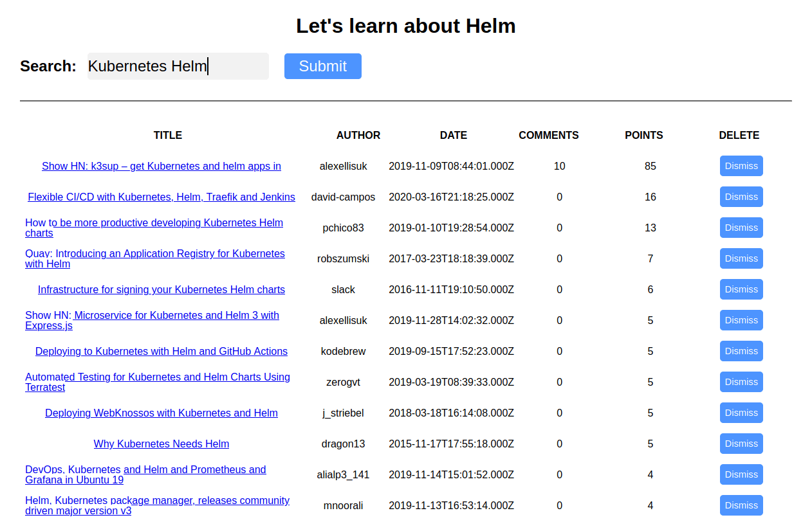This screenshot has height=522, width=812.
Task: Dismiss the pchico83 article row
Action: point(741,228)
